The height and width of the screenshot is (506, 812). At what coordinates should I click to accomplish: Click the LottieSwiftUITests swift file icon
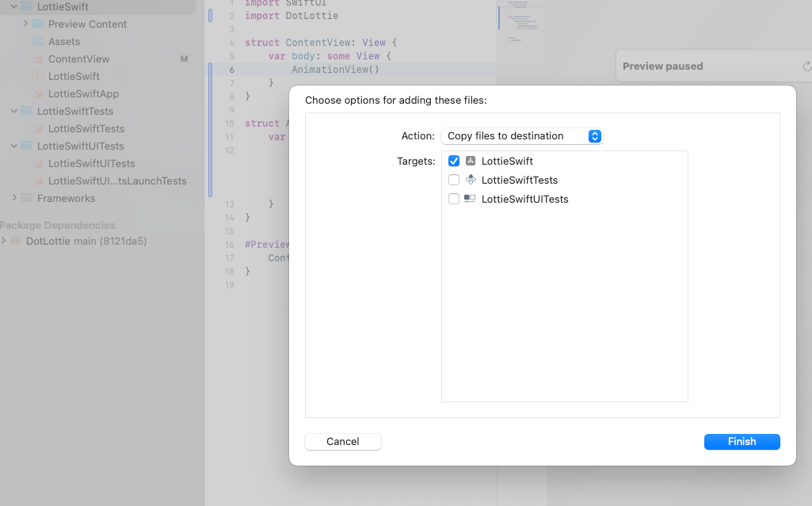click(x=38, y=163)
